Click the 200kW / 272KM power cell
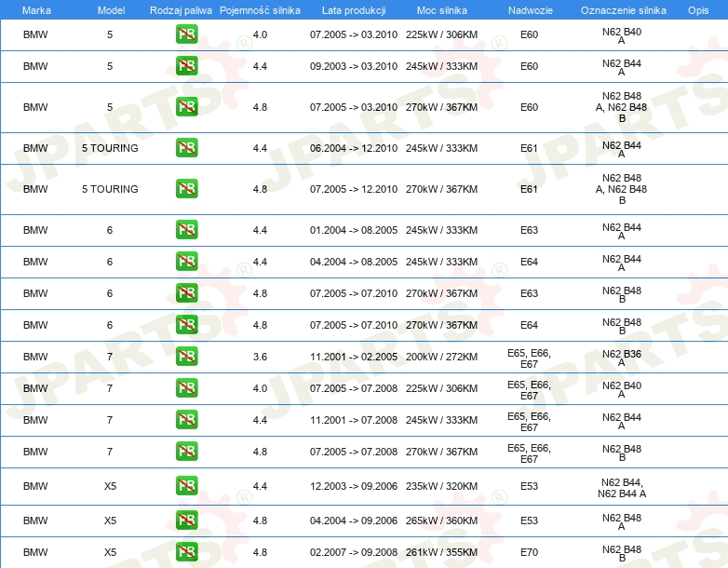The width and height of the screenshot is (728, 568). [441, 357]
